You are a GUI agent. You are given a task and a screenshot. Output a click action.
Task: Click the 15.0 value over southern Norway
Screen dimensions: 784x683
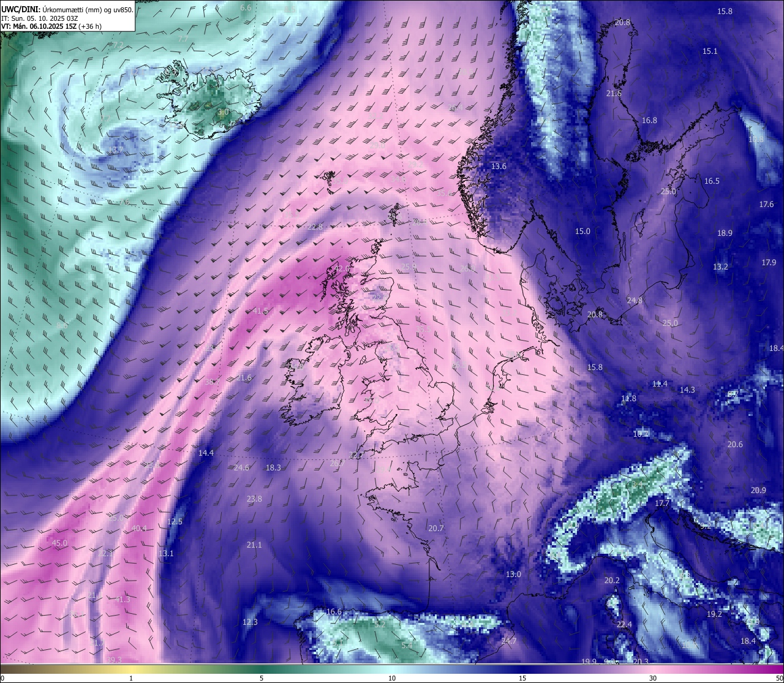pos(582,232)
